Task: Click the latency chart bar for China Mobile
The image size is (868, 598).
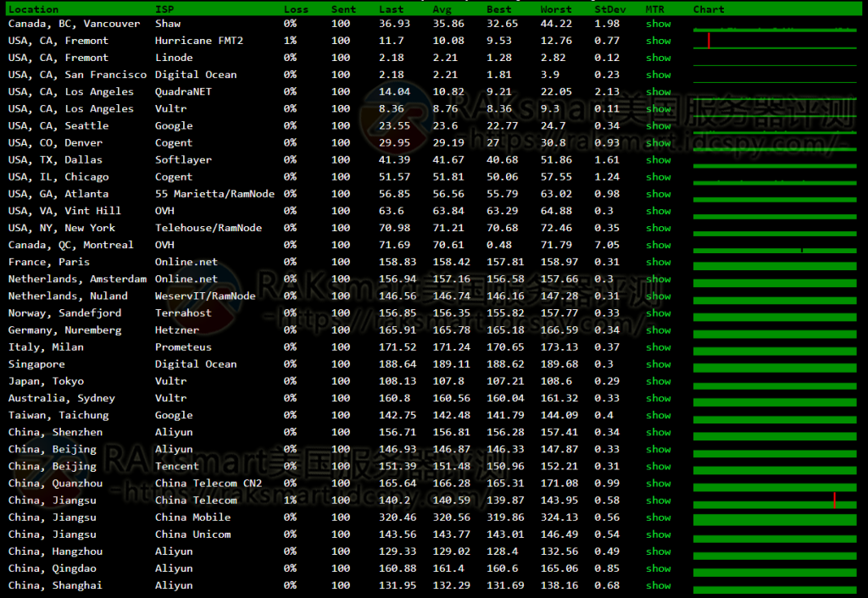Action: tap(775, 520)
